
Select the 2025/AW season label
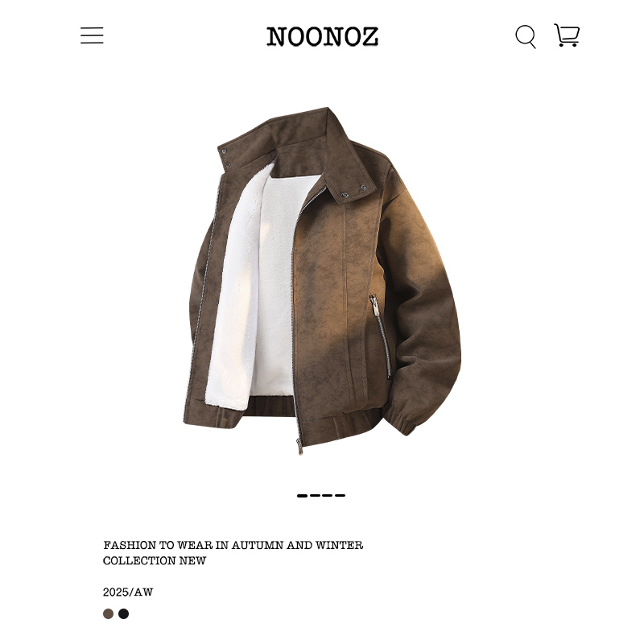(x=128, y=592)
